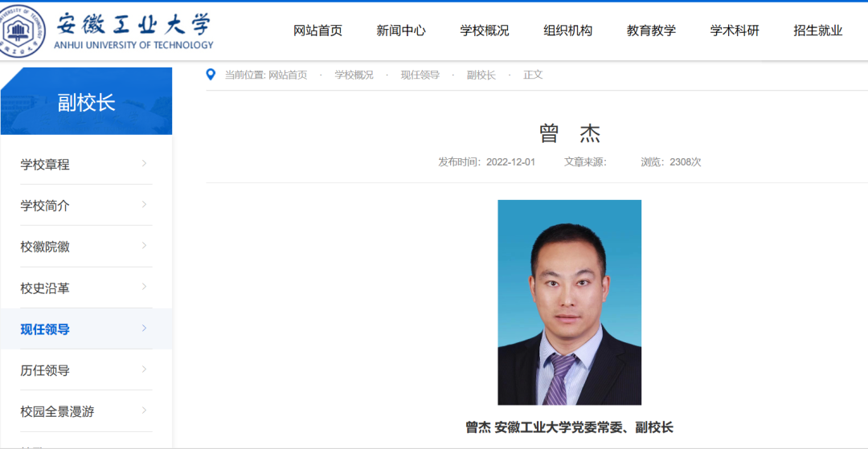
Task: Select 校徽院徽 in the sidebar
Action: point(45,247)
